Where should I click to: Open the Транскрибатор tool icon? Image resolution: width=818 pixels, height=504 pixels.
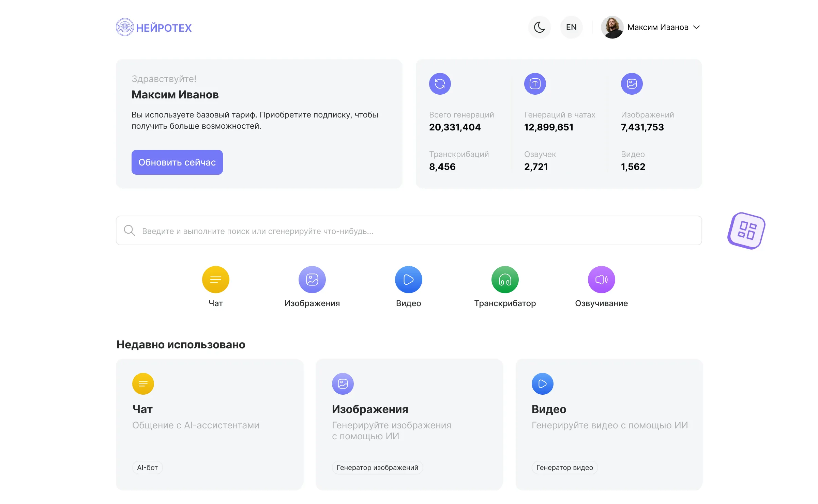coord(505,279)
